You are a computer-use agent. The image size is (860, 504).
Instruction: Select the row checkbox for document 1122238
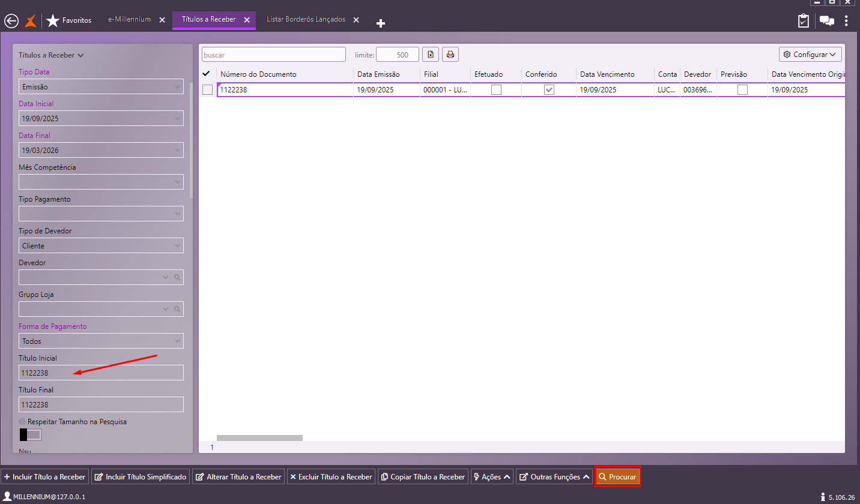coord(208,90)
